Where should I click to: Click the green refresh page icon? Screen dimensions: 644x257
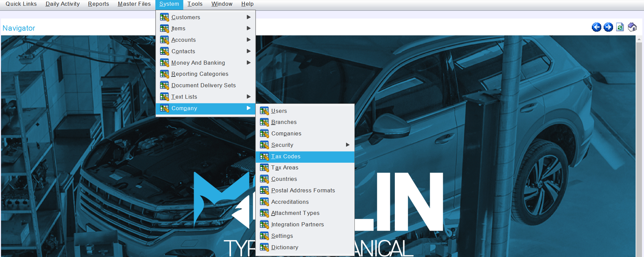[x=620, y=27]
